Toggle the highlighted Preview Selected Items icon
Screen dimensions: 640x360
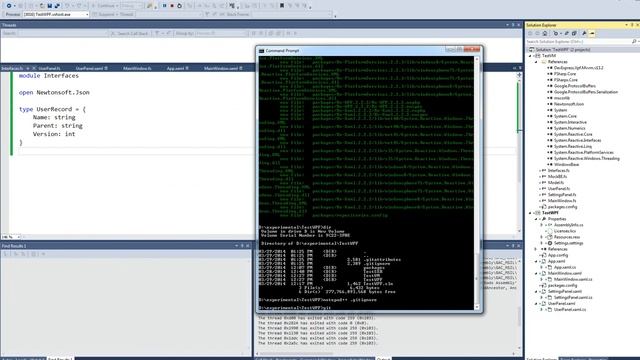(592, 33)
